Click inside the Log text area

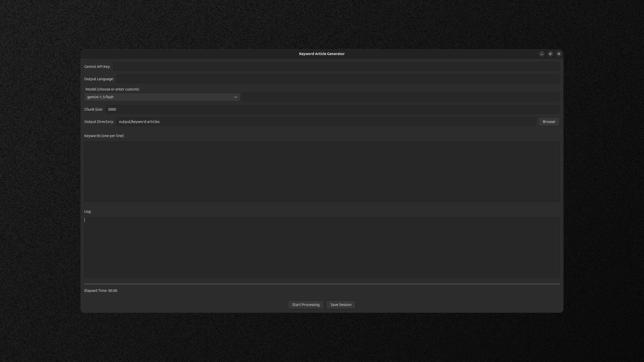point(322,247)
